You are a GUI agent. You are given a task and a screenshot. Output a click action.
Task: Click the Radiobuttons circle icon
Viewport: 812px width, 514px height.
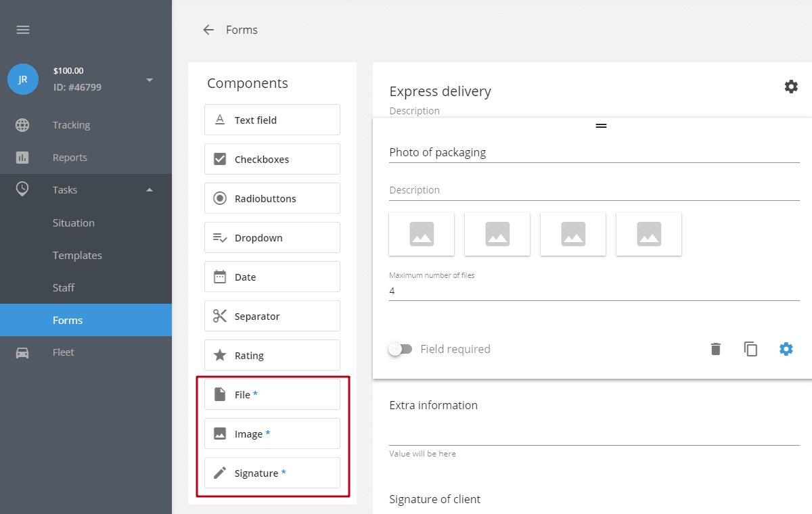coord(220,198)
